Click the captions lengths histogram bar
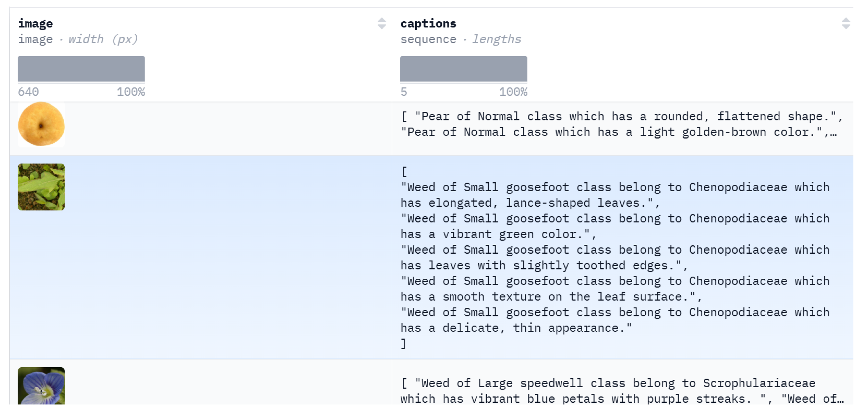 pos(463,69)
